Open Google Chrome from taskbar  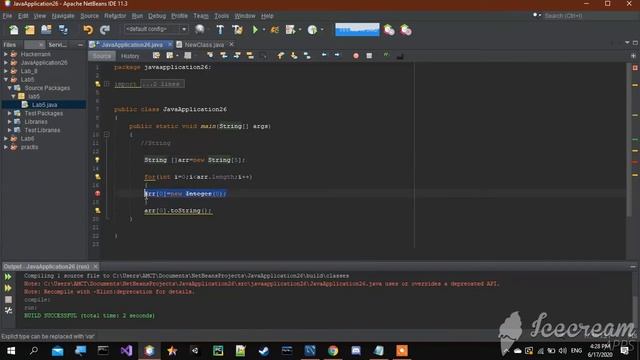point(333,351)
